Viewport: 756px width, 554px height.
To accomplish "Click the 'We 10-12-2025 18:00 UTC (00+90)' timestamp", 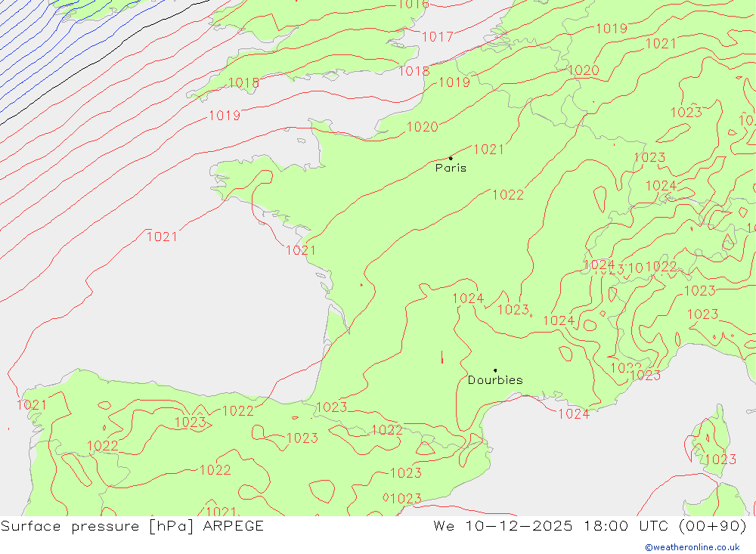I will point(590,526).
